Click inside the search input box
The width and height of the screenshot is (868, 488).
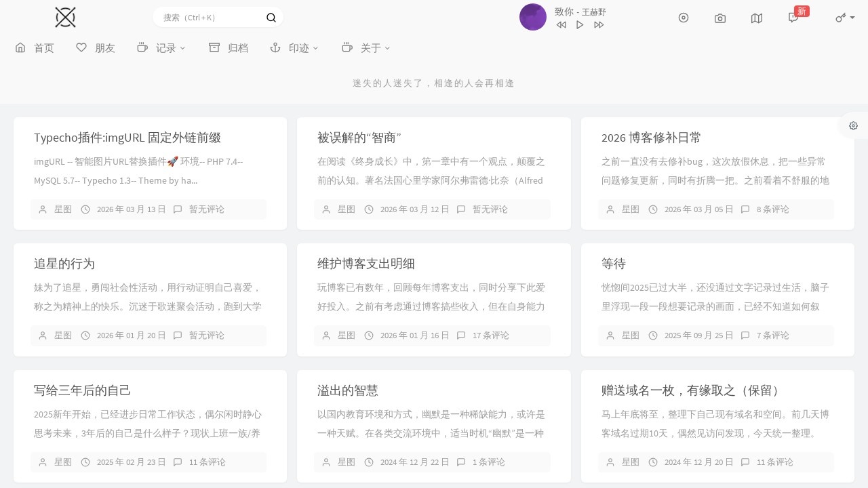click(x=210, y=17)
